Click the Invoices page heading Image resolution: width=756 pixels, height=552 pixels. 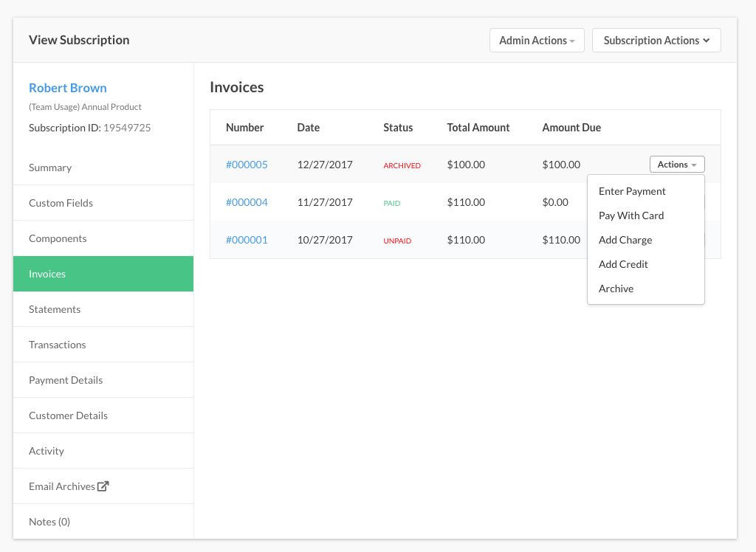click(x=237, y=87)
